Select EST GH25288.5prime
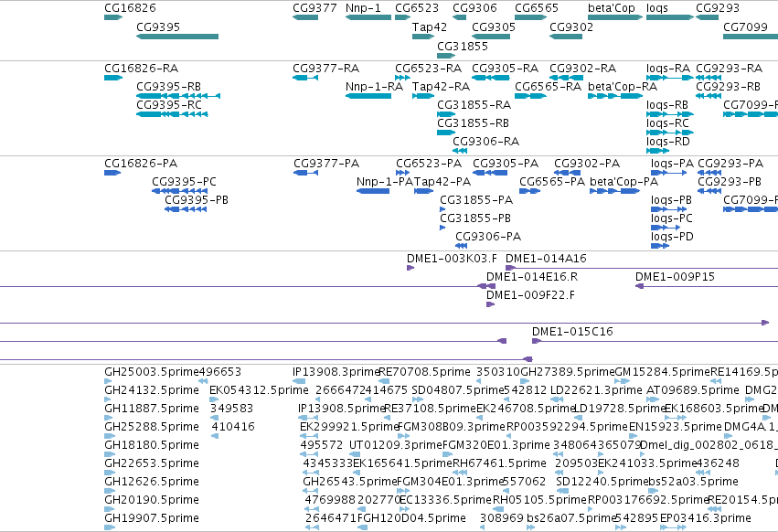The height and width of the screenshot is (532, 778). point(152,427)
